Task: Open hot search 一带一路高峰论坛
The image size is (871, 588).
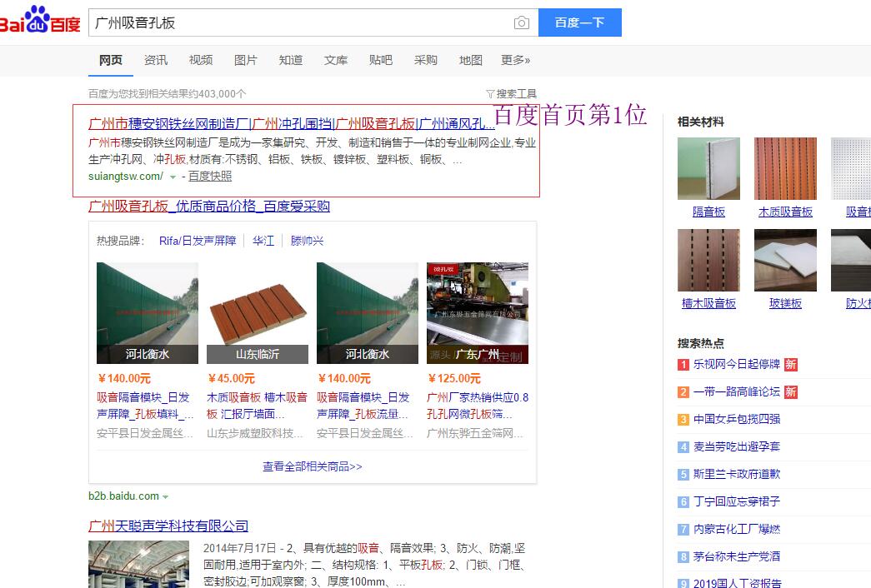Action: pyautogui.click(x=737, y=392)
